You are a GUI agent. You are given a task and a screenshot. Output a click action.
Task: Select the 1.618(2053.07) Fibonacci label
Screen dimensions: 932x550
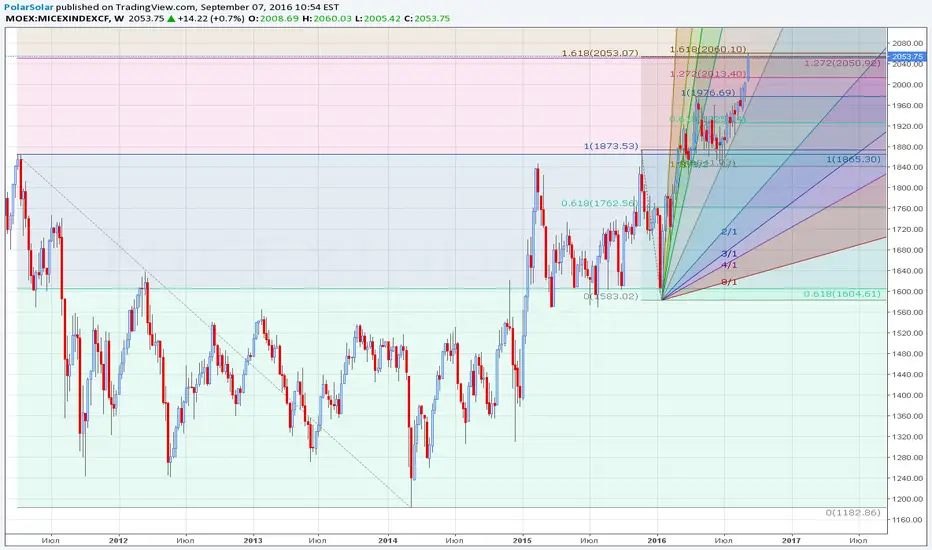[600, 53]
